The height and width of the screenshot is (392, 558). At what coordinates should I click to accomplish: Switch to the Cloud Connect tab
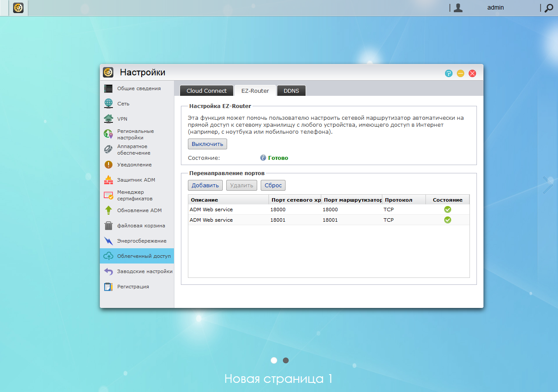tap(207, 91)
